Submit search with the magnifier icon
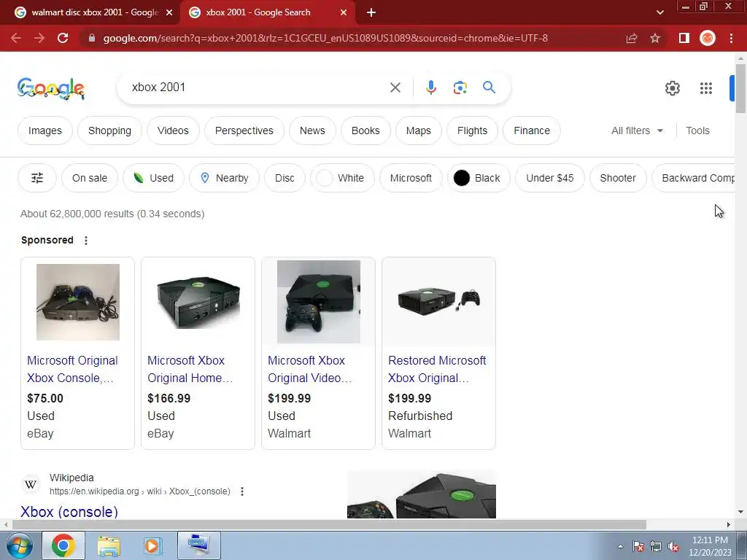 (489, 87)
